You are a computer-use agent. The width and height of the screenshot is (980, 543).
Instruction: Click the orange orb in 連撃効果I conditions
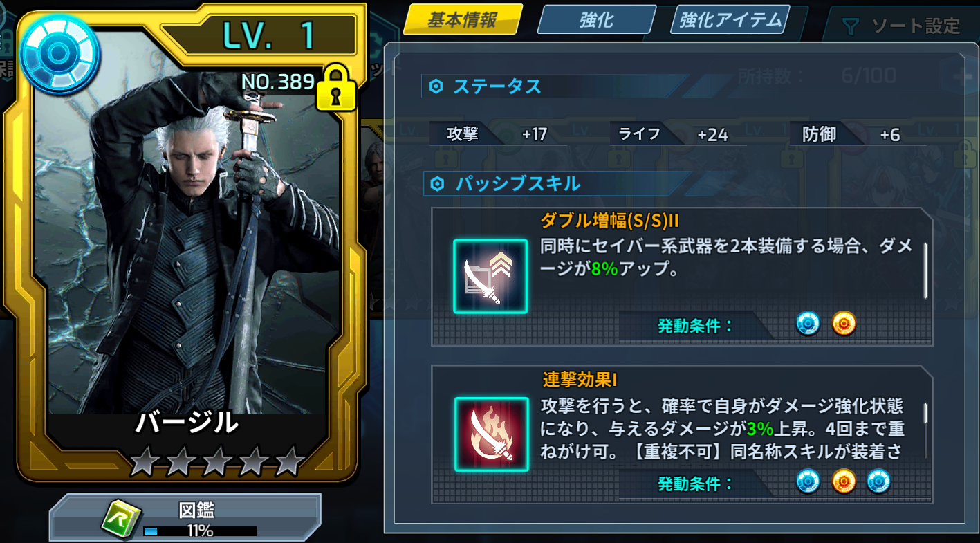844,481
